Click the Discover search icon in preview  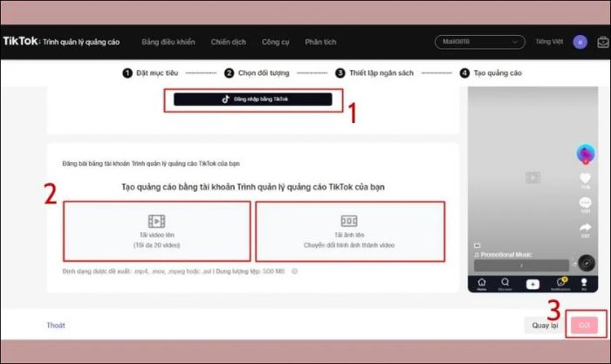click(505, 284)
